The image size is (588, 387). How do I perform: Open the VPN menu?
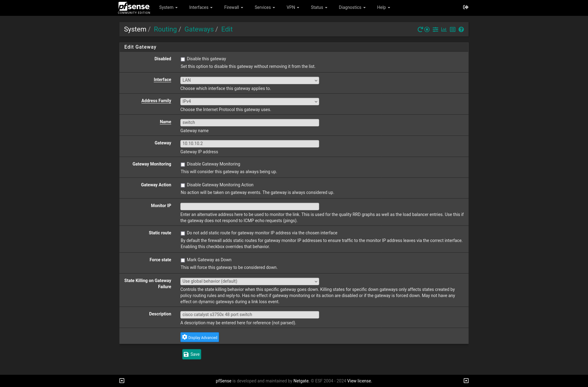coord(293,7)
